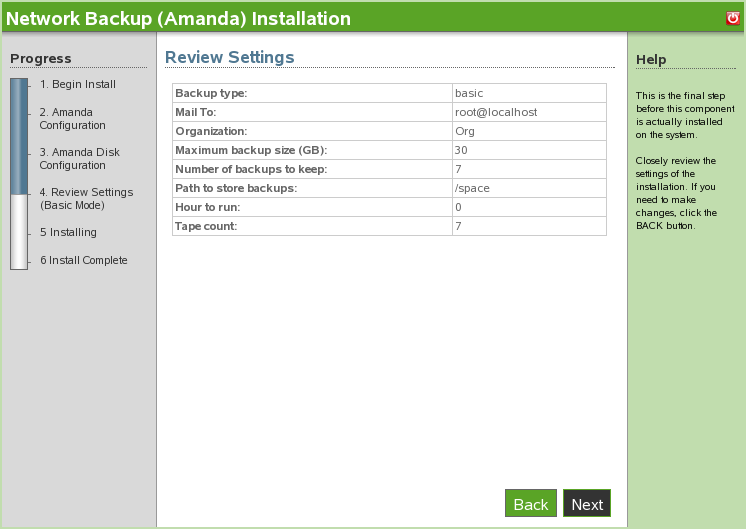The height and width of the screenshot is (529, 746).
Task: Click the 'Organization:' label
Action: click(211, 131)
